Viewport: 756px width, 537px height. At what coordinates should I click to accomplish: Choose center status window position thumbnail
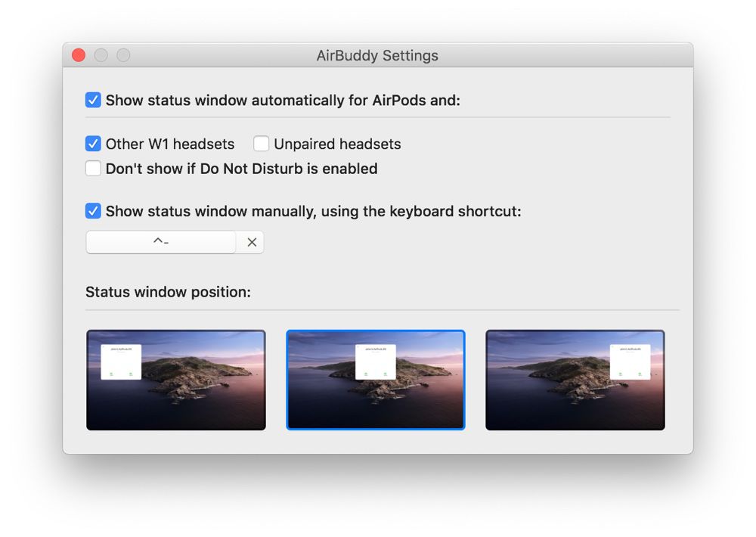[376, 380]
